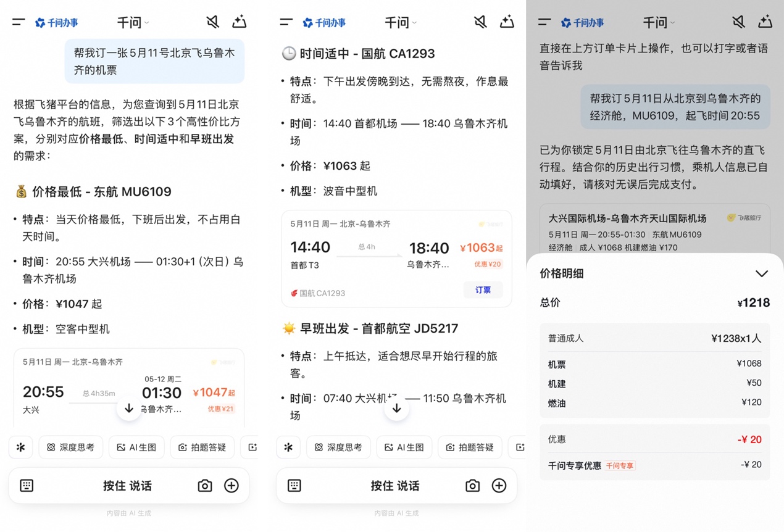784x532 pixels.
Task: Switch to keyboard input in the leftmost screen
Action: point(27,486)
